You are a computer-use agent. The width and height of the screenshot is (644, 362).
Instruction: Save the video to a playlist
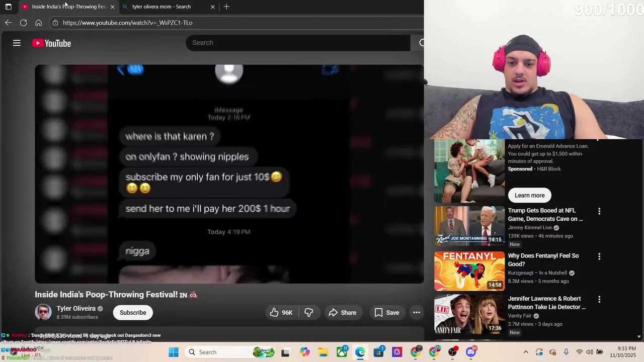point(386,313)
